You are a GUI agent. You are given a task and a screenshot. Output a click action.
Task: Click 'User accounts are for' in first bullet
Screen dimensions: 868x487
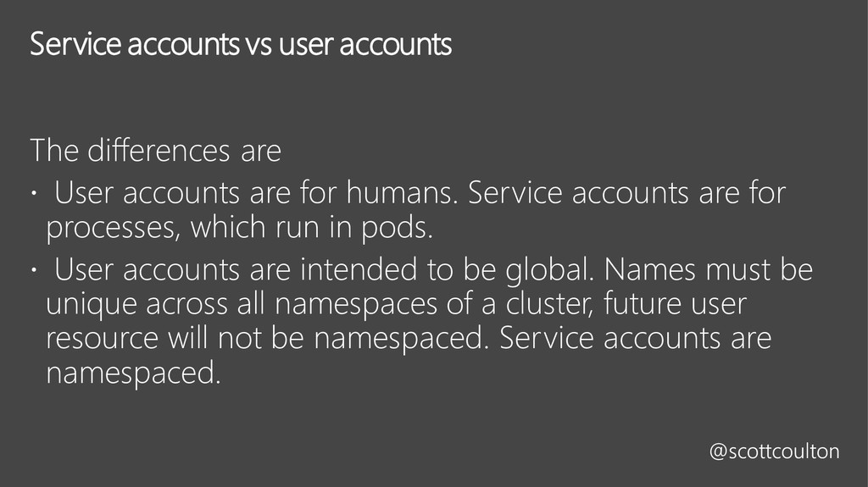click(x=196, y=192)
